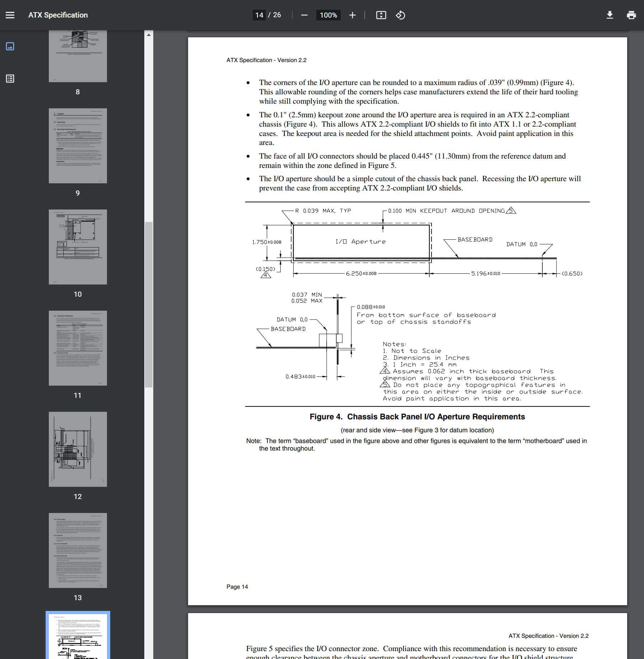Open page 12 thumbnail with board diagram
Viewport: 644px width, 659px height.
(x=78, y=449)
